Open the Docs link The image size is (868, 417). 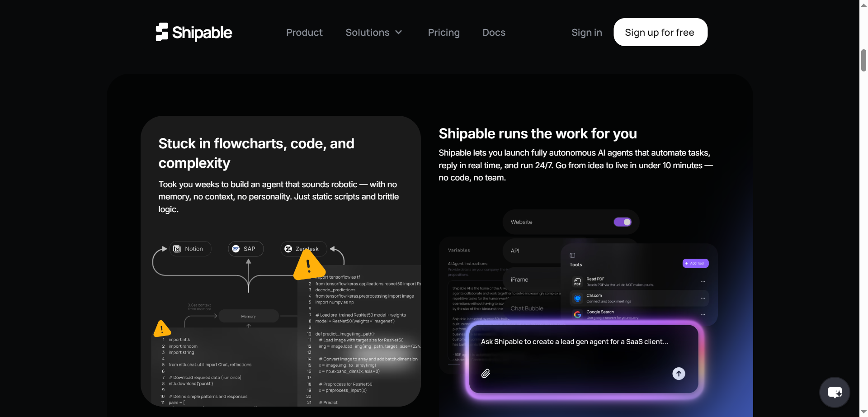pyautogui.click(x=494, y=33)
